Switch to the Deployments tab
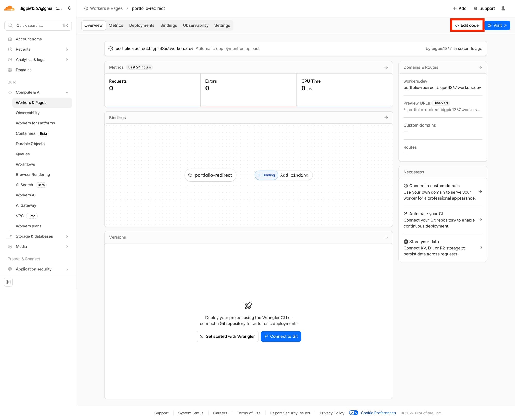Viewport: 515px width, 420px height. (x=142, y=25)
